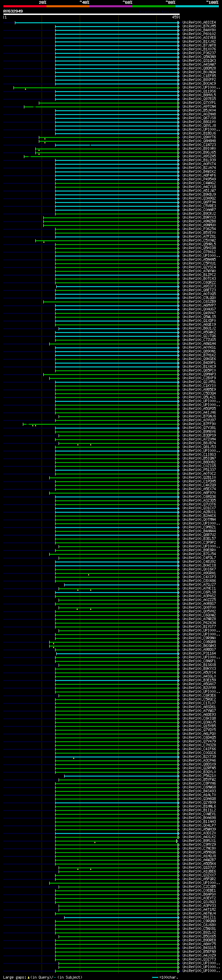Open hit UniRef100_B7KJM5
Screen dimensions: 222x980
pos(199,26)
